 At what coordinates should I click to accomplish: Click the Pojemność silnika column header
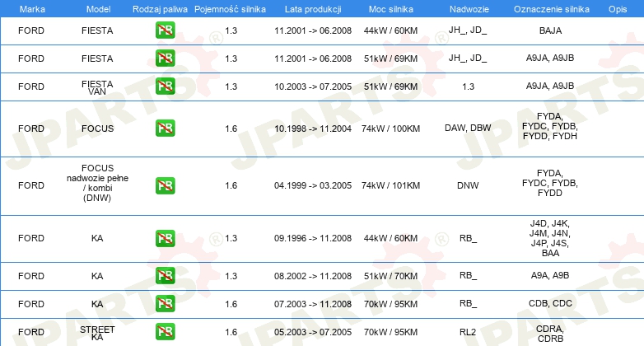click(230, 9)
